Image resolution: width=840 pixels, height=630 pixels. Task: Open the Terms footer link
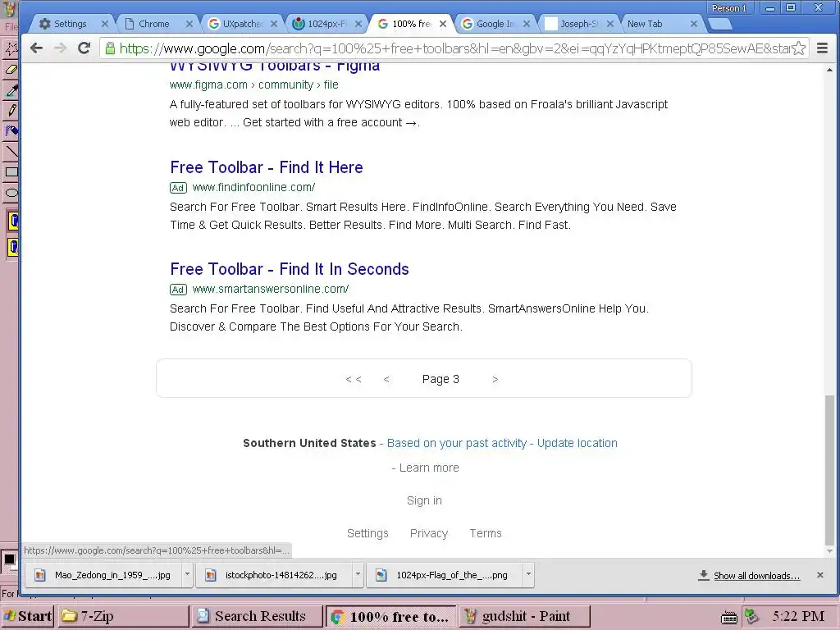(486, 533)
